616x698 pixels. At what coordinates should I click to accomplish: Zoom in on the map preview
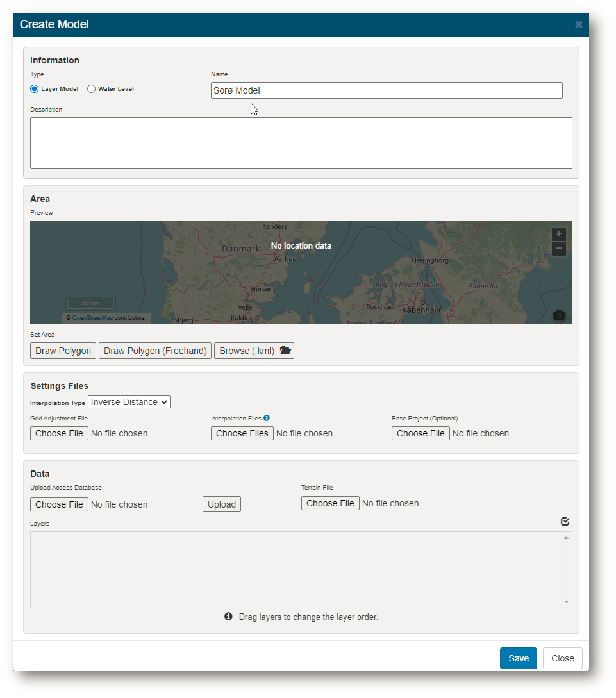(558, 234)
